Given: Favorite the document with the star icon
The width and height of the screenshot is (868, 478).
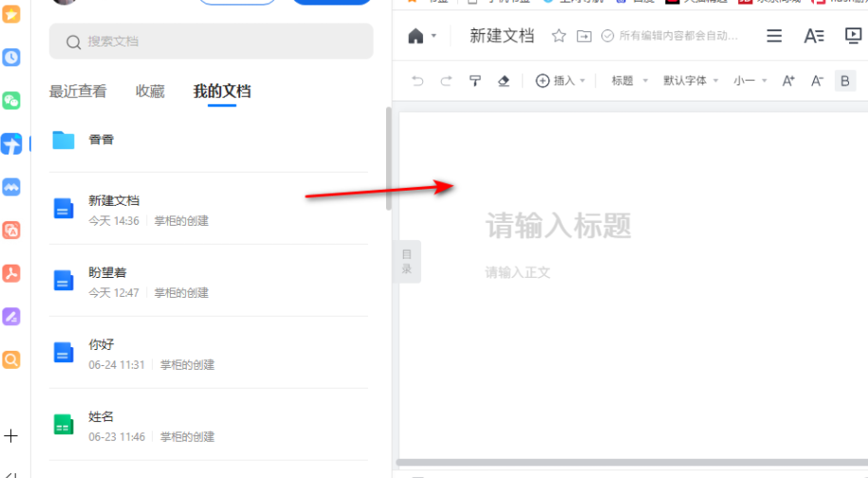Looking at the screenshot, I should coord(559,36).
